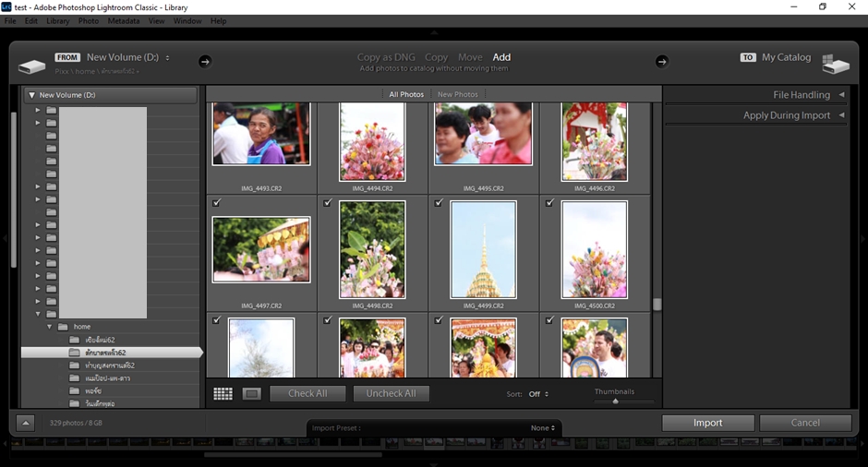Uncheck the parade photo below IMG_4499
The height and width of the screenshot is (467, 868).
[439, 320]
